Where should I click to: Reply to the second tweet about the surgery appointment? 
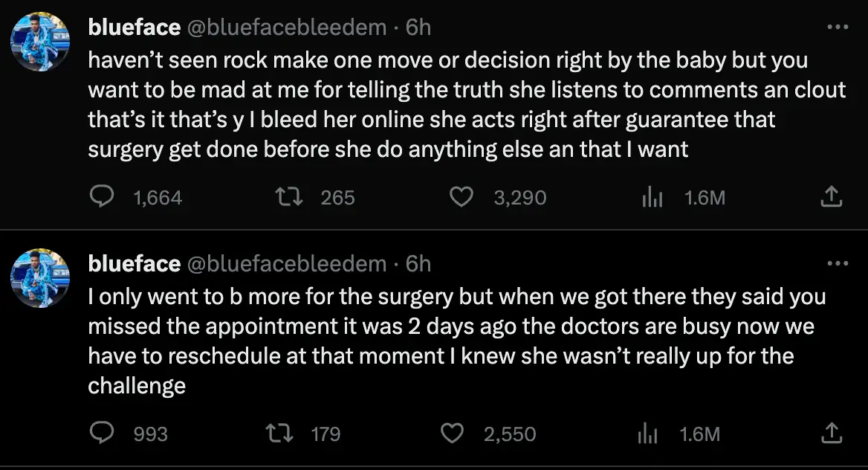tap(103, 432)
